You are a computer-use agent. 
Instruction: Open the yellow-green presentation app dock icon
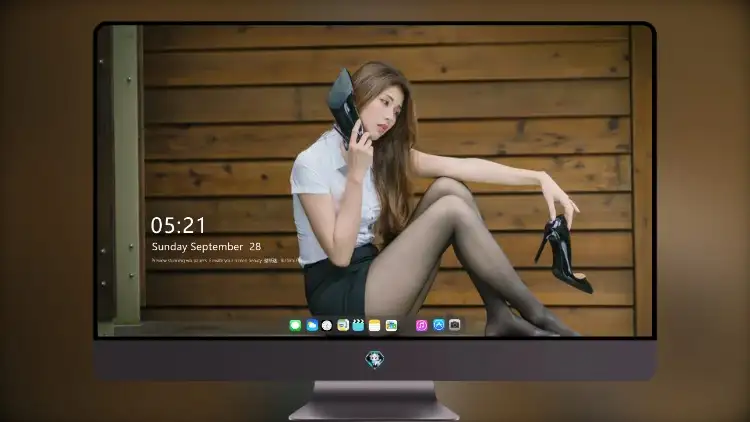pyautogui.click(x=343, y=325)
